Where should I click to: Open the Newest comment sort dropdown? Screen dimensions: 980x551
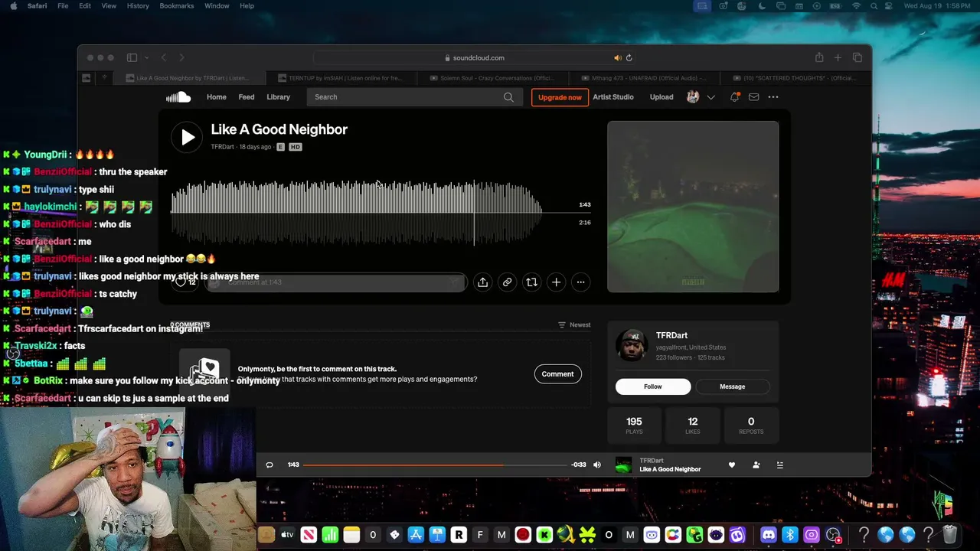(574, 325)
